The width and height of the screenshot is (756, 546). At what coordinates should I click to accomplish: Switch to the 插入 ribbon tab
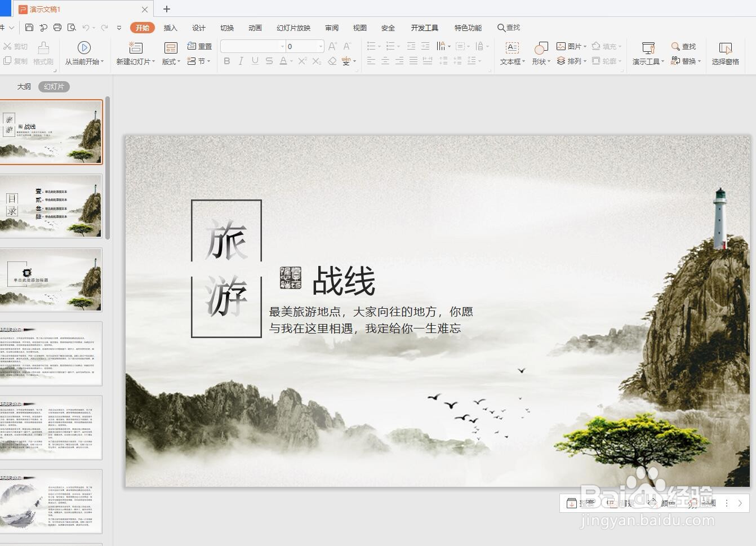pyautogui.click(x=170, y=27)
